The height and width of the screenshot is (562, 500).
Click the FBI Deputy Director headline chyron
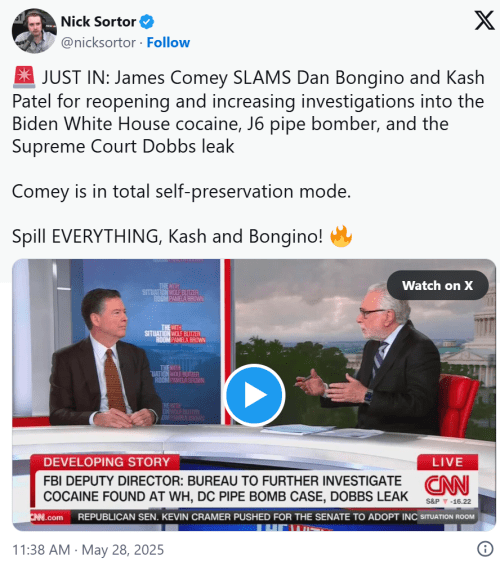click(x=226, y=489)
